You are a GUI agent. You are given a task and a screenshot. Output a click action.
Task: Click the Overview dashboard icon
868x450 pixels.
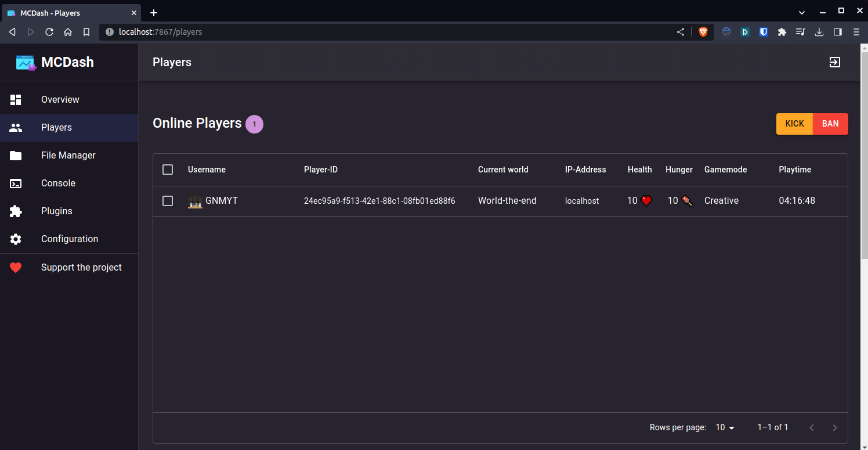pyautogui.click(x=16, y=100)
